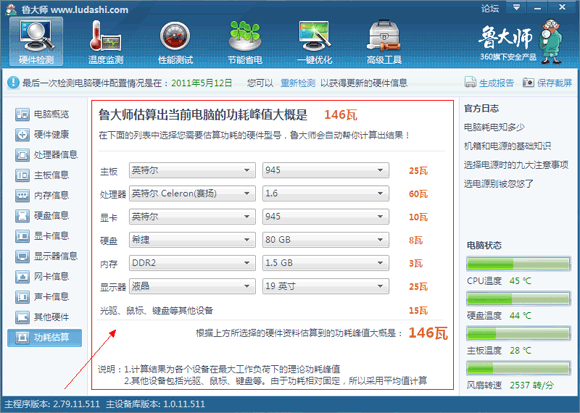This screenshot has width=580, height=413.
Task: Click the CPU温度 green status bar
Action: tap(518, 264)
